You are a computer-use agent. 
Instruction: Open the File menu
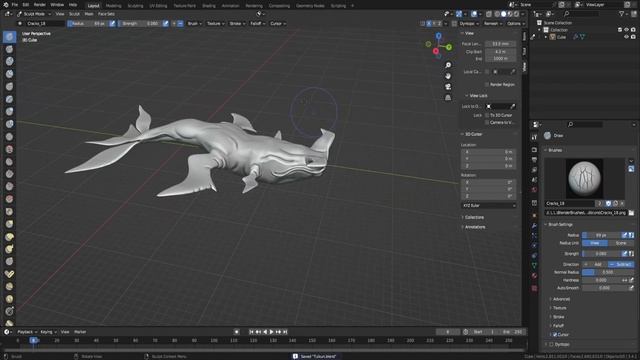tap(15, 5)
